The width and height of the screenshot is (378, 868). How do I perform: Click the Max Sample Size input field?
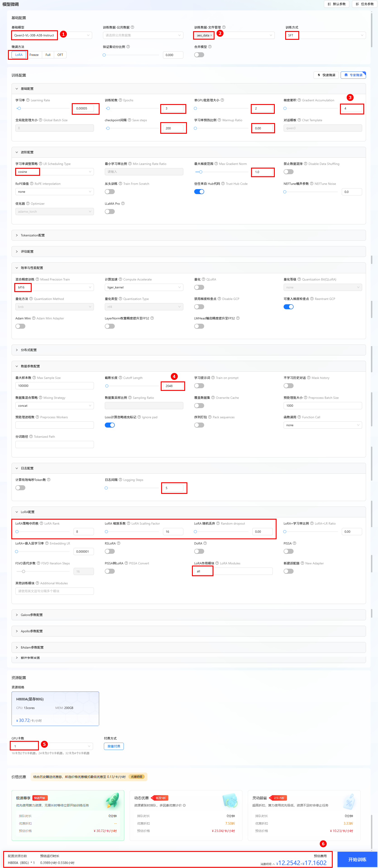tap(54, 386)
